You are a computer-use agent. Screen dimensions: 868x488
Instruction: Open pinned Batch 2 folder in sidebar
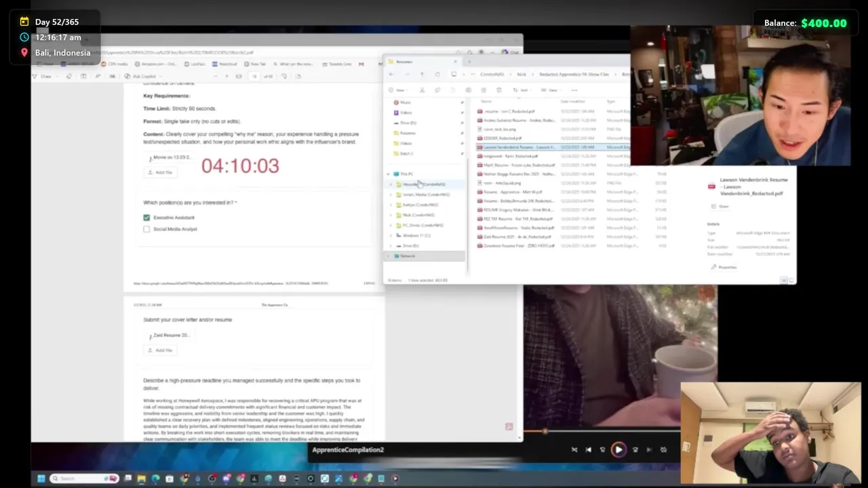[407, 154]
